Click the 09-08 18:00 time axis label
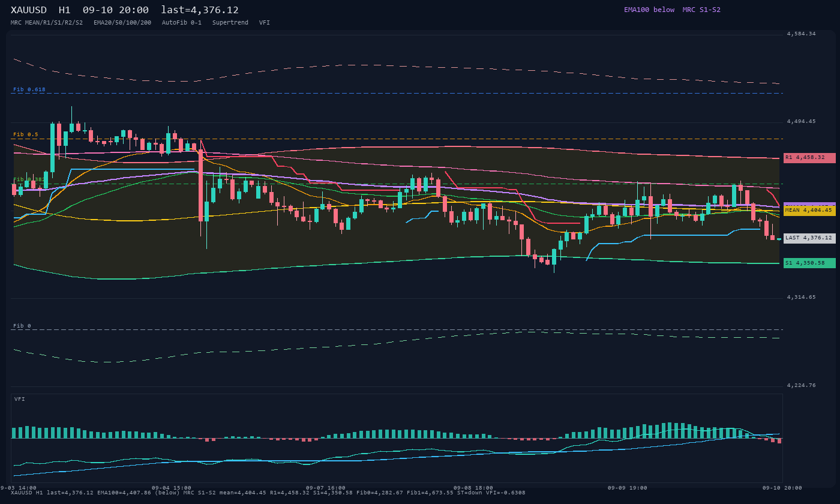This screenshot has width=840, height=504. [x=473, y=488]
